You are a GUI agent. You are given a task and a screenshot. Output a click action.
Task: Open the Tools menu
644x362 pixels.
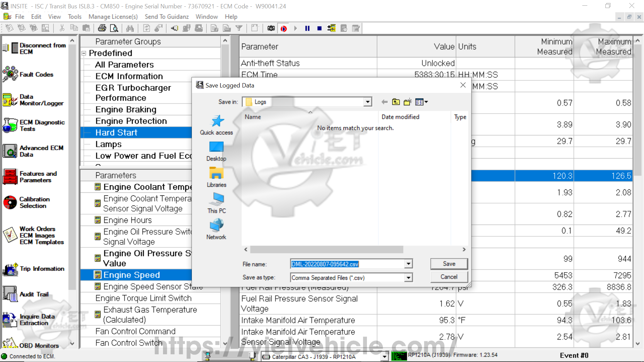(74, 17)
